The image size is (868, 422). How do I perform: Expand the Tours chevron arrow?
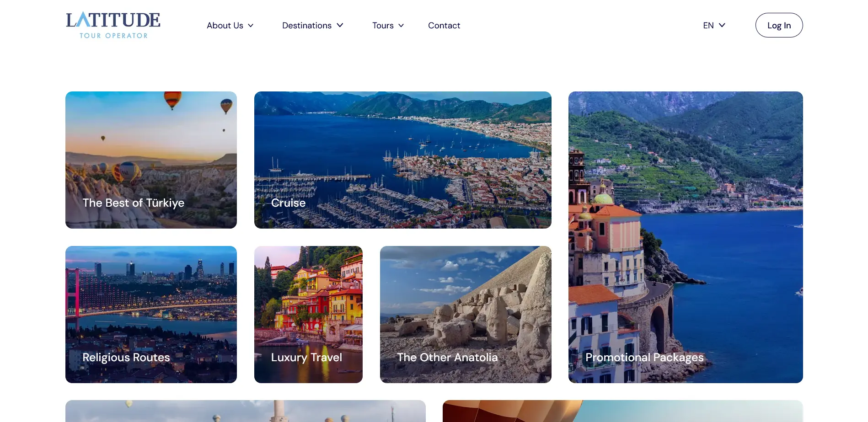tap(401, 26)
